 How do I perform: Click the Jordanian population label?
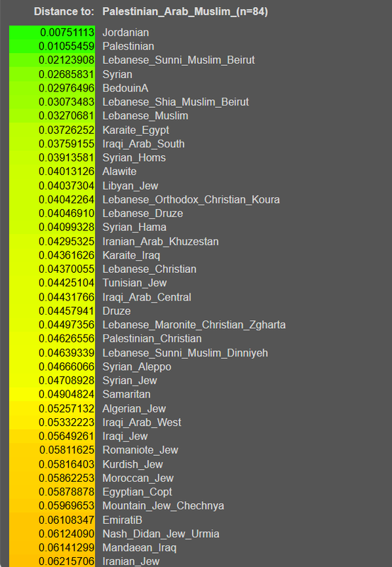pos(125,33)
